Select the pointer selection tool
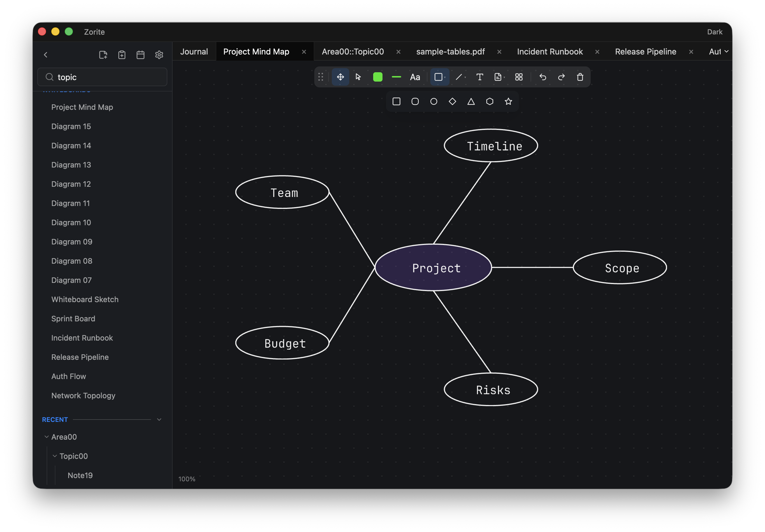This screenshot has width=765, height=532. point(359,77)
